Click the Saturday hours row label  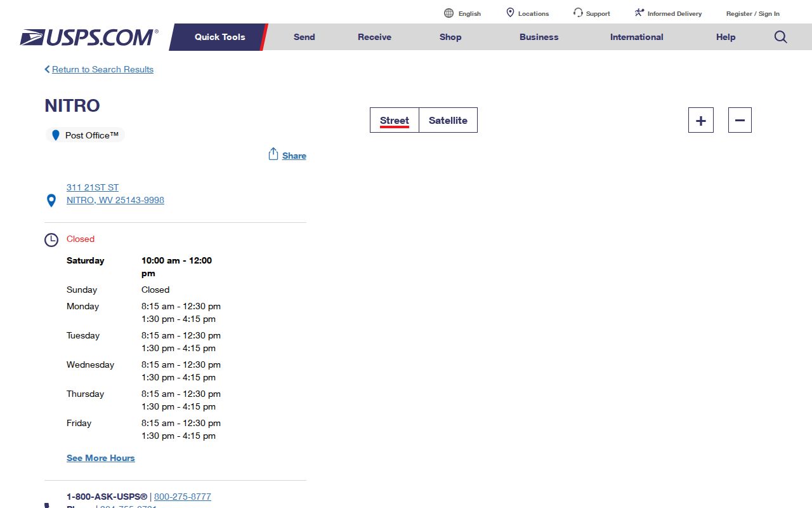coord(86,260)
